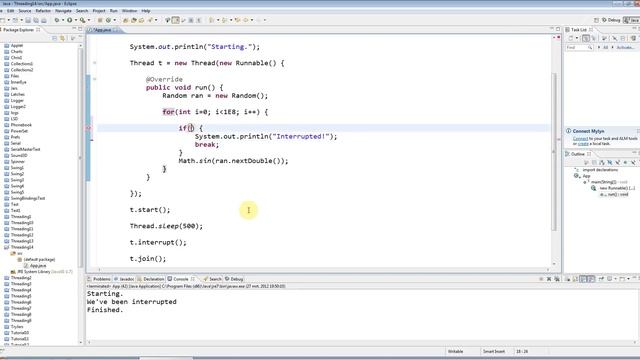Maximize the editor area
The height and width of the screenshot is (360, 640).
pyautogui.click(x=558, y=29)
